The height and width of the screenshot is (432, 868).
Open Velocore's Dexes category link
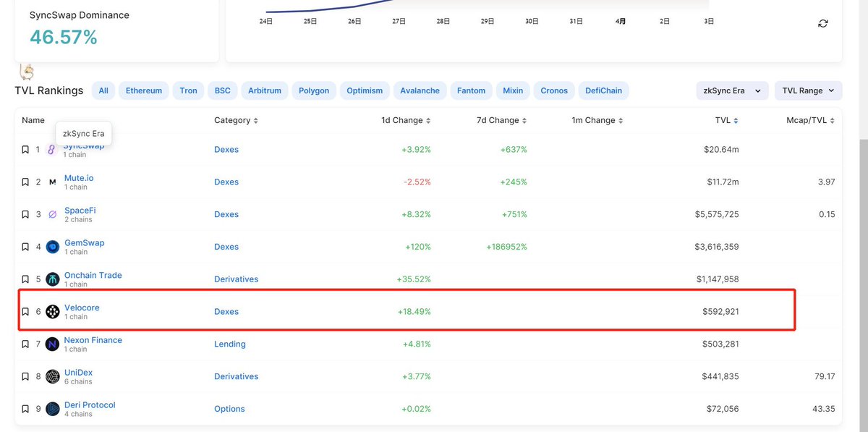226,312
